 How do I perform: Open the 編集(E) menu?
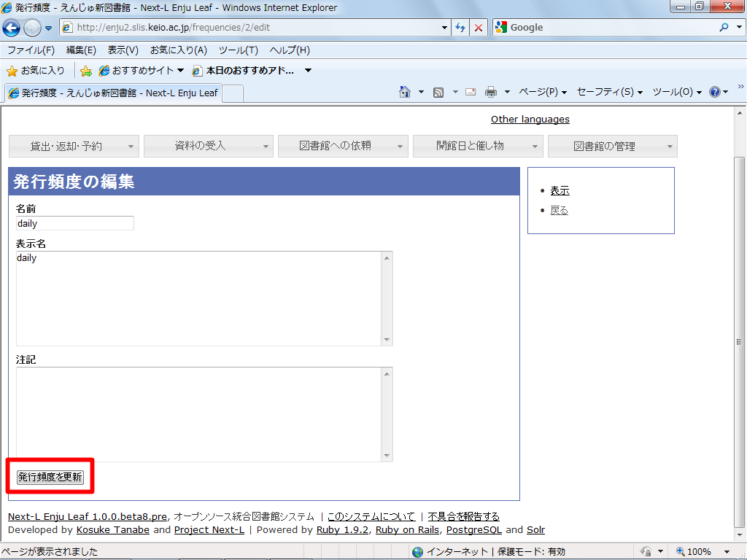pos(81,50)
